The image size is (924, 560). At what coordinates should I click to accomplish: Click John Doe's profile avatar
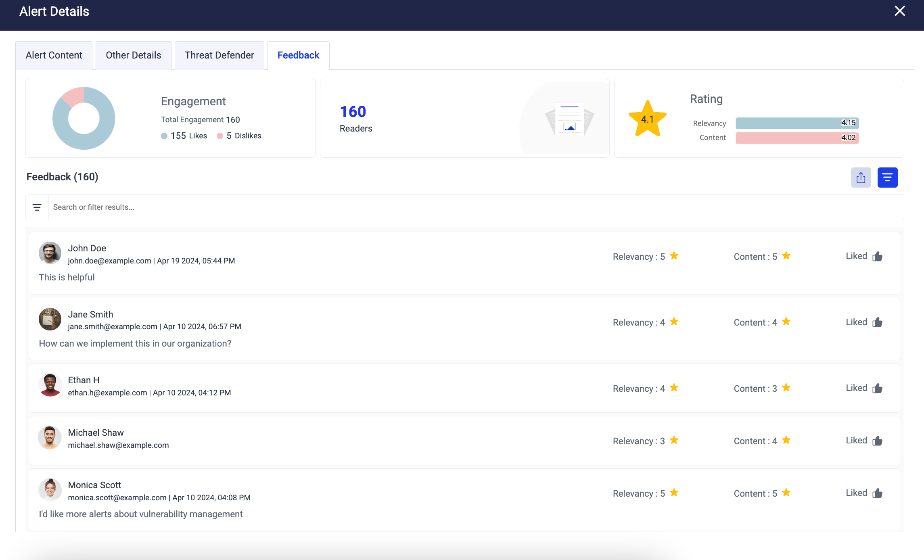click(50, 253)
